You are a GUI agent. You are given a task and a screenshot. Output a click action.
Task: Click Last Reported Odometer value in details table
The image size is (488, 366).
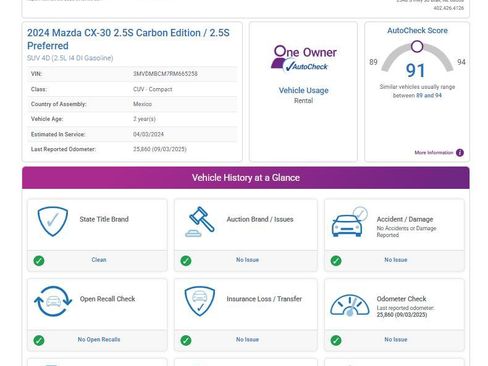[160, 149]
